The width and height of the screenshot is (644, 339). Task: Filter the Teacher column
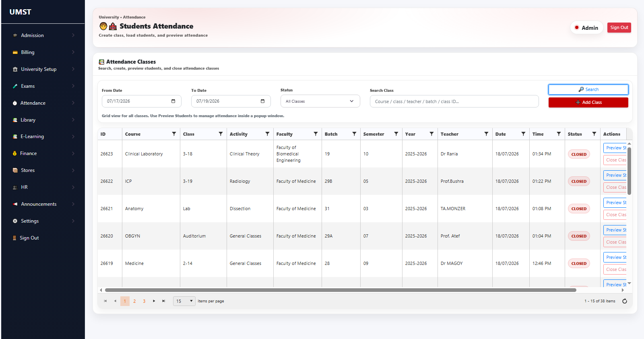click(486, 134)
